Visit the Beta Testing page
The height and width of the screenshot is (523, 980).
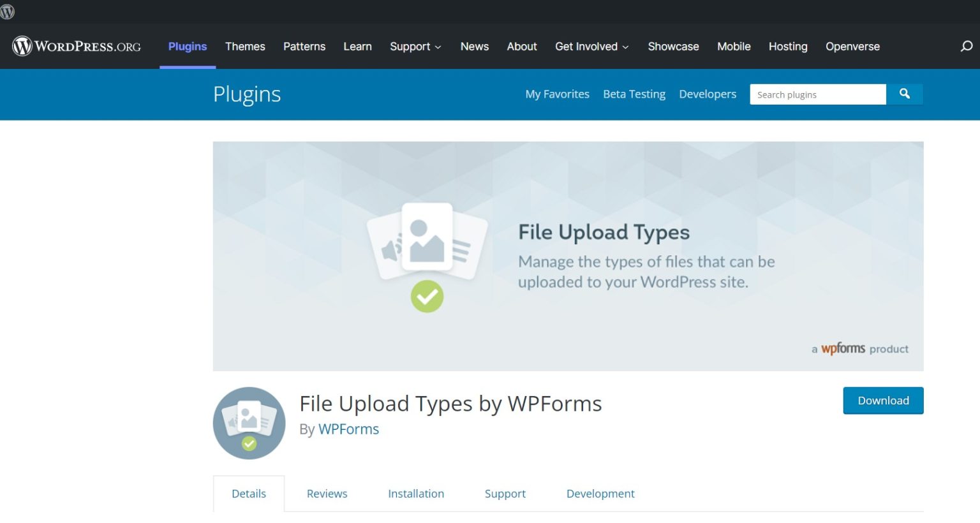634,94
